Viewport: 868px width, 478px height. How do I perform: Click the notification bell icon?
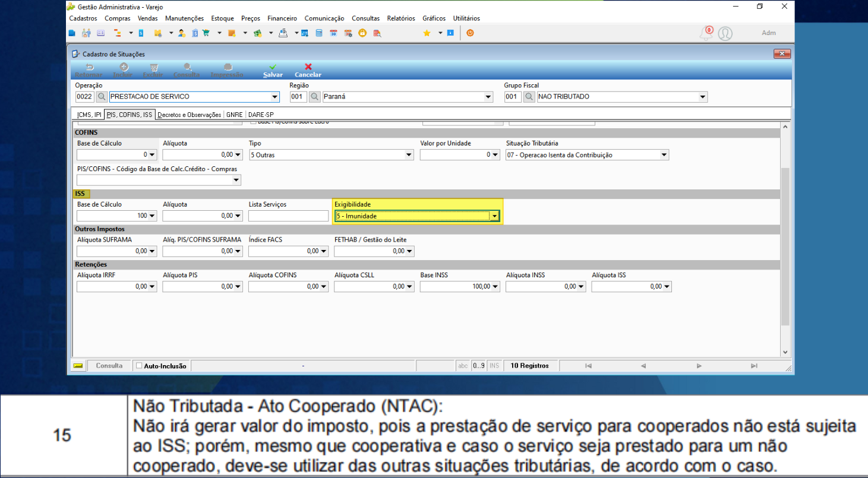(x=706, y=33)
